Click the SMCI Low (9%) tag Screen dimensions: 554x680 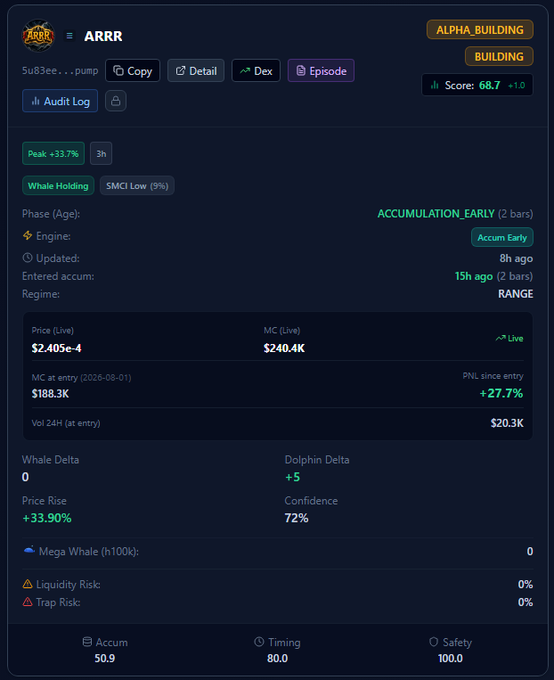click(137, 186)
